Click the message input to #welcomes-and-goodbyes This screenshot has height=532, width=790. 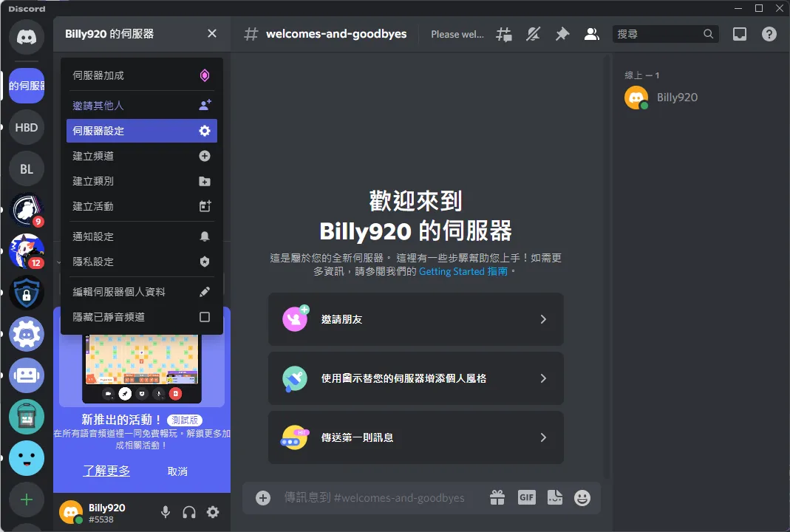pos(374,498)
